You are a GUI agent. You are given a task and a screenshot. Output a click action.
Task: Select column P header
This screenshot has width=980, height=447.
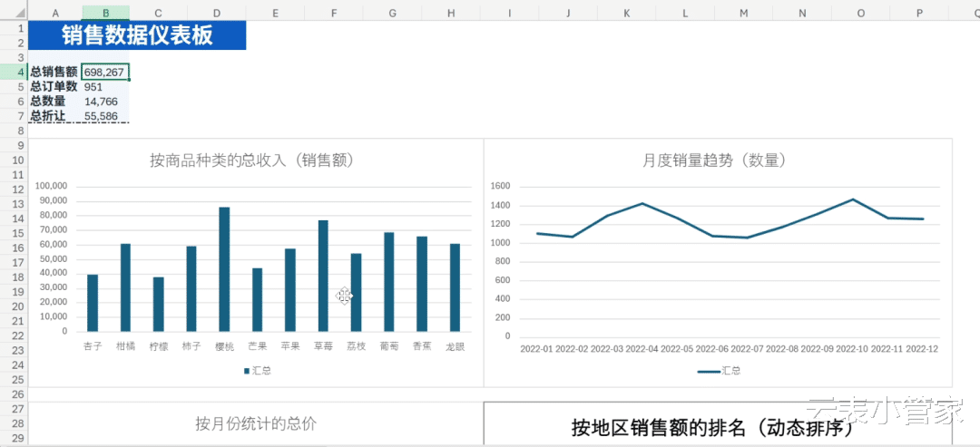pyautogui.click(x=919, y=13)
